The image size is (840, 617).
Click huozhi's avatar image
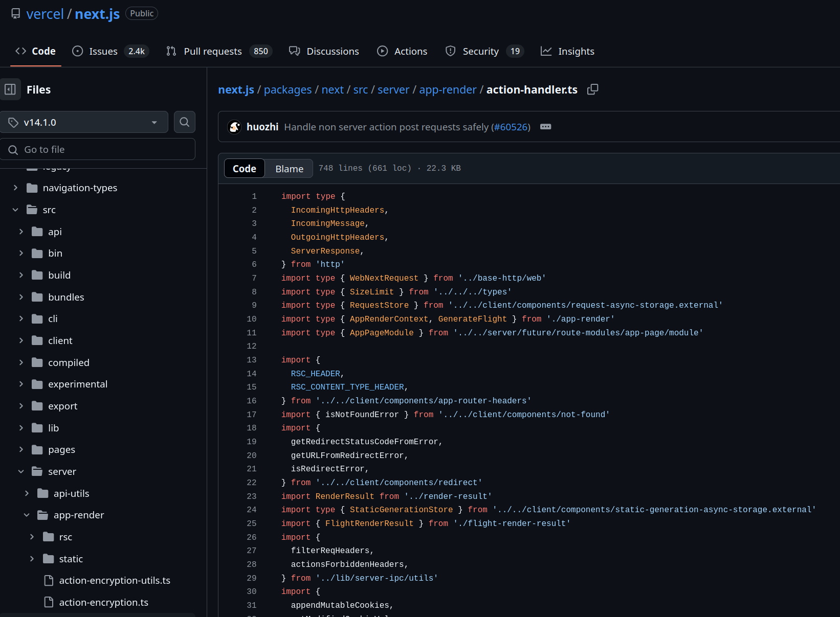point(234,127)
